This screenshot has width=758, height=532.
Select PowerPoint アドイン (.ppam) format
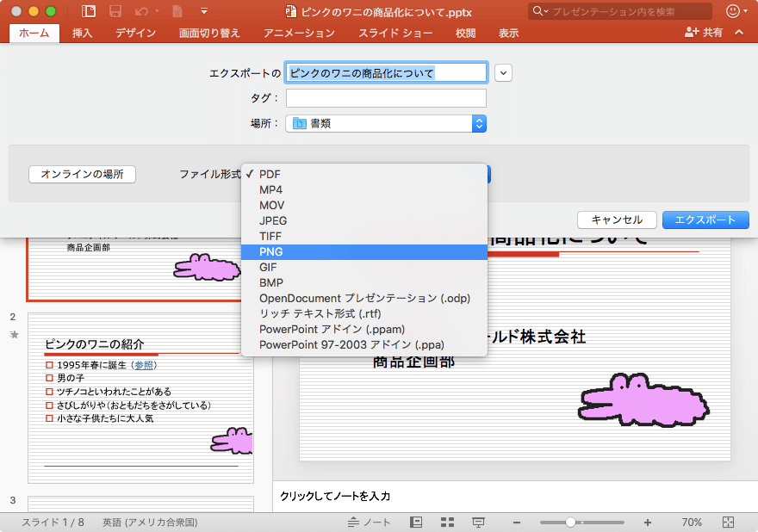point(364,329)
